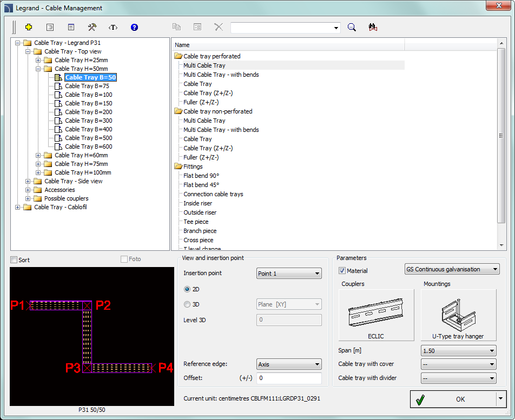Click the magnifier search icon
Screen dimensions: 515x420
click(352, 28)
